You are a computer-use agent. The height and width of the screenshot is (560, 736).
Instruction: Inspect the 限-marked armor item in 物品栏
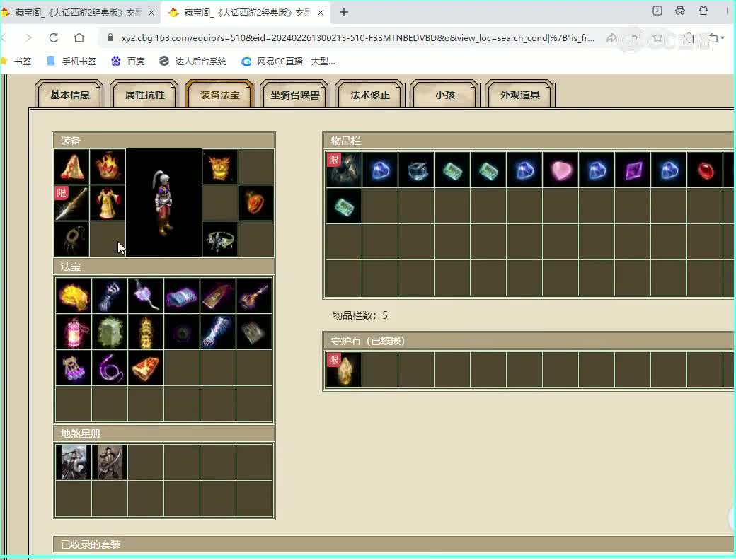tap(344, 170)
